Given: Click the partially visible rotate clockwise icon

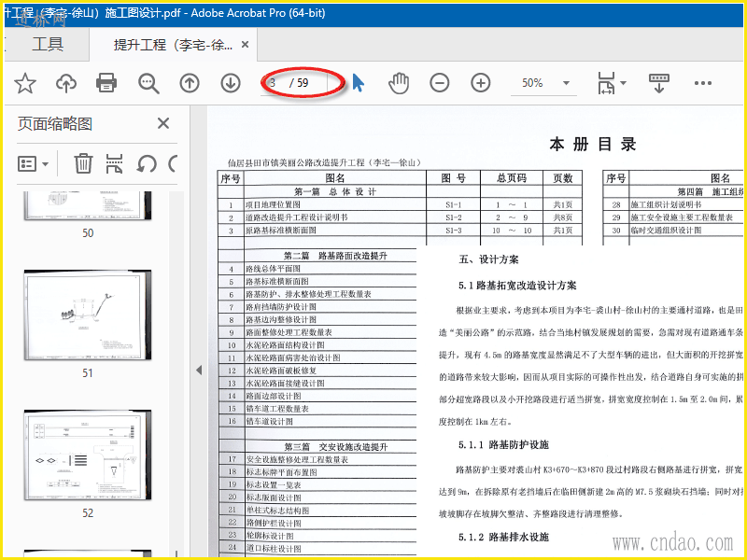Looking at the screenshot, I should [x=173, y=164].
